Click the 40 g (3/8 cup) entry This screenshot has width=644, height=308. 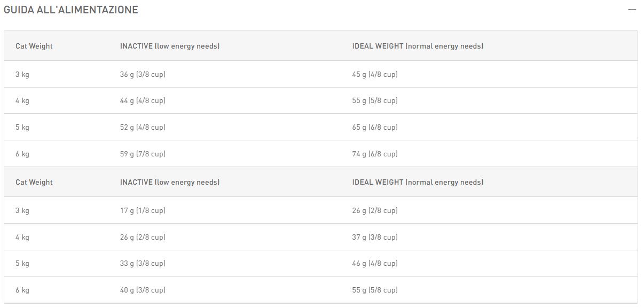click(143, 290)
